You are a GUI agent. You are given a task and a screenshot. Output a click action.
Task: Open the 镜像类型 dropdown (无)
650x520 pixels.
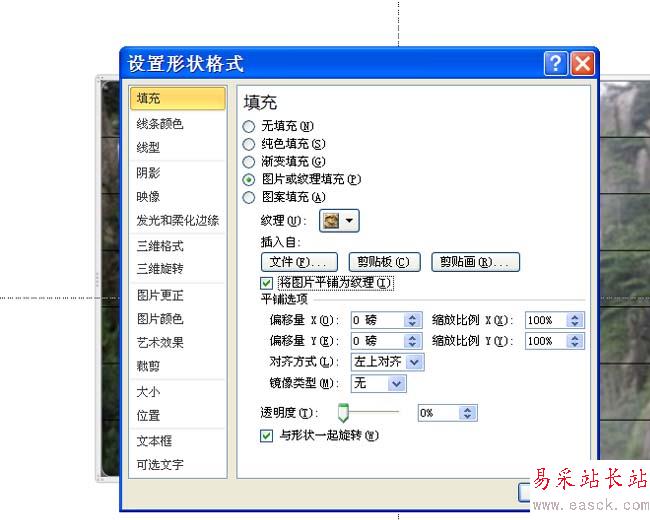point(378,383)
